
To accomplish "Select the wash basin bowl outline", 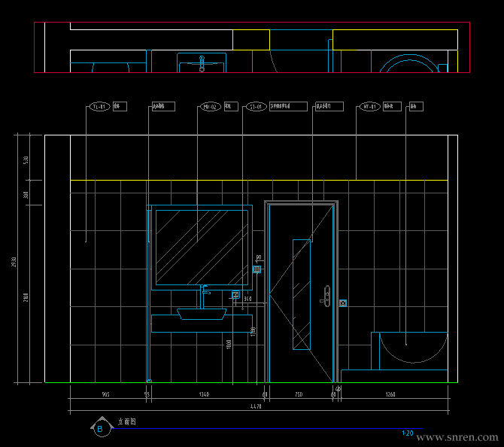I will click(202, 314).
